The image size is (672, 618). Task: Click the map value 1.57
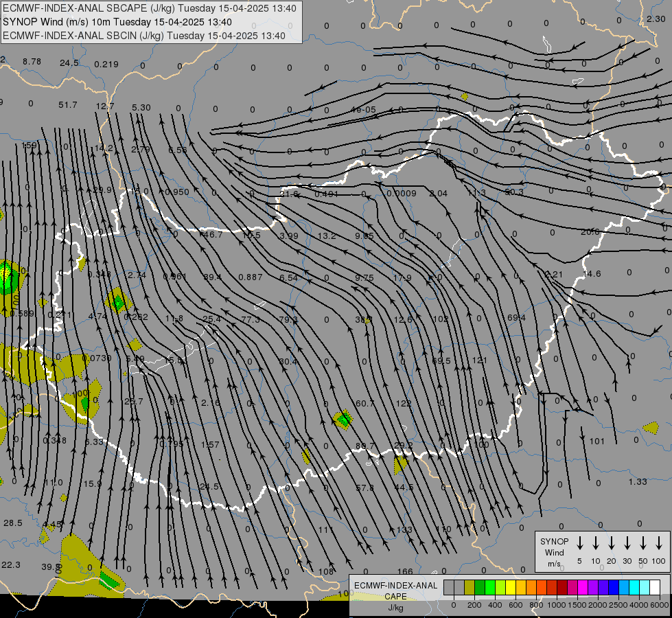tap(210, 445)
